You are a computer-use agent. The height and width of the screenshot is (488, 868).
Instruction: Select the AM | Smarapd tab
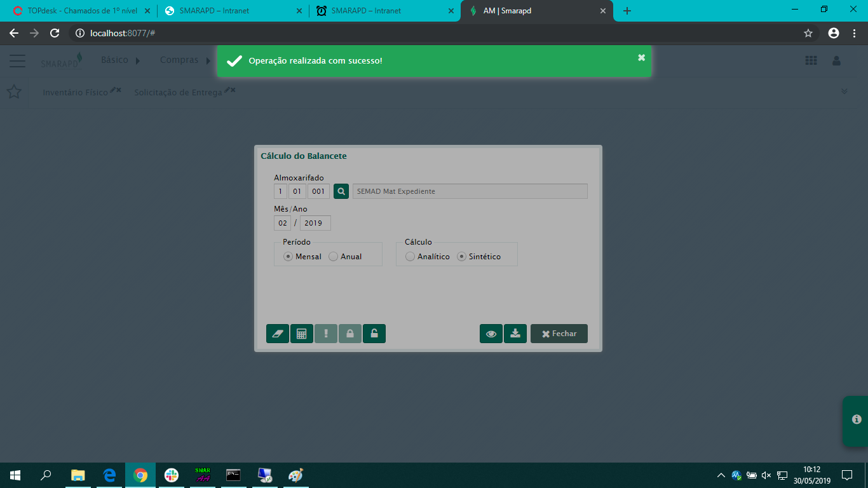(537, 11)
